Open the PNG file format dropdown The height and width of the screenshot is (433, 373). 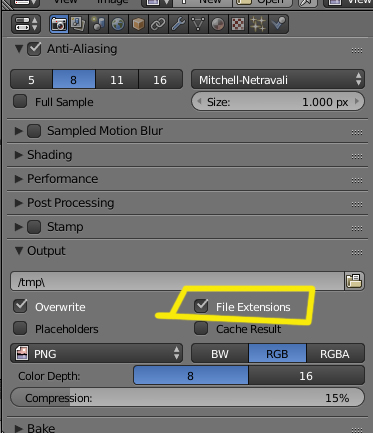pyautogui.click(x=97, y=353)
